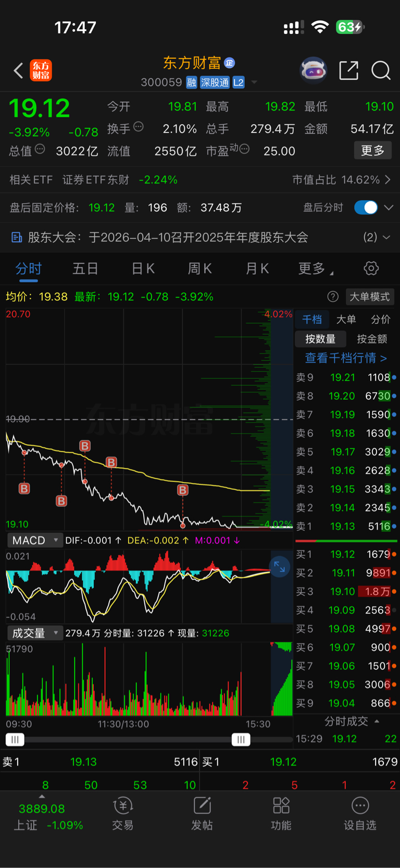Switch to the 周K tab

(199, 268)
